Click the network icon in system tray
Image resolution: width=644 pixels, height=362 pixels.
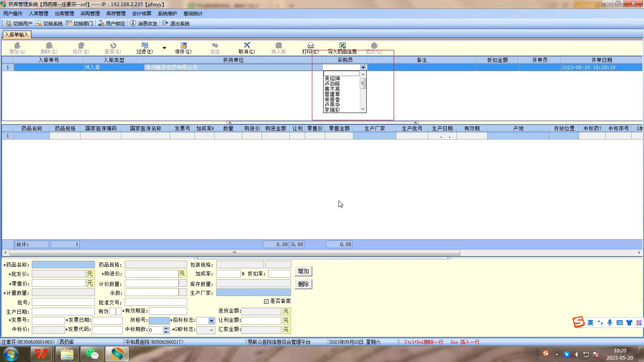(x=586, y=354)
